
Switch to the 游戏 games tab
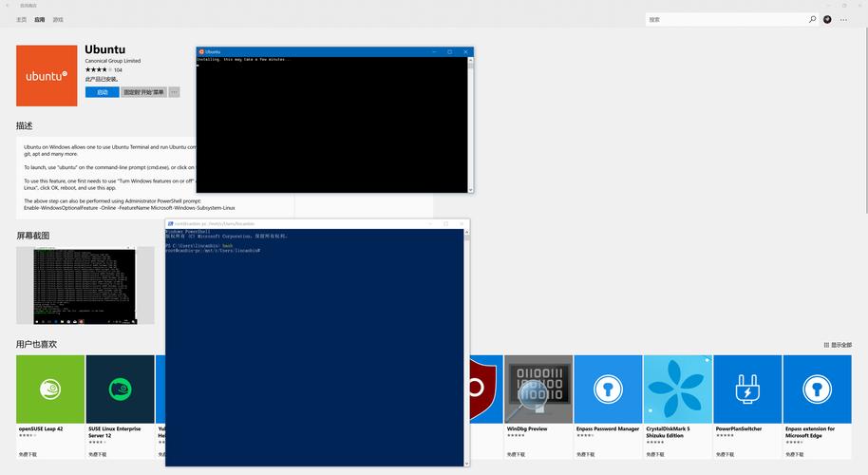pyautogui.click(x=58, y=19)
